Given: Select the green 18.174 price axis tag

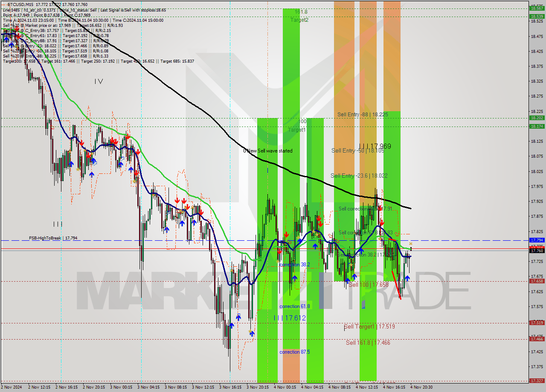Looking at the screenshot, I should [x=536, y=126].
